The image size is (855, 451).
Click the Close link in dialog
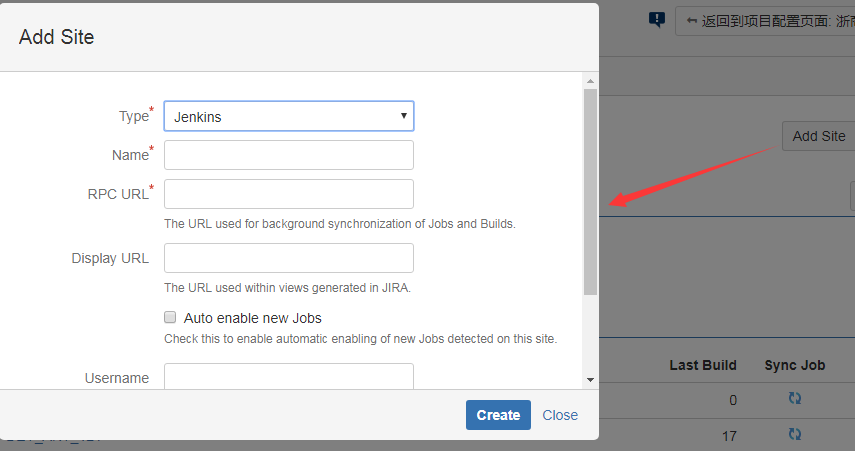560,415
